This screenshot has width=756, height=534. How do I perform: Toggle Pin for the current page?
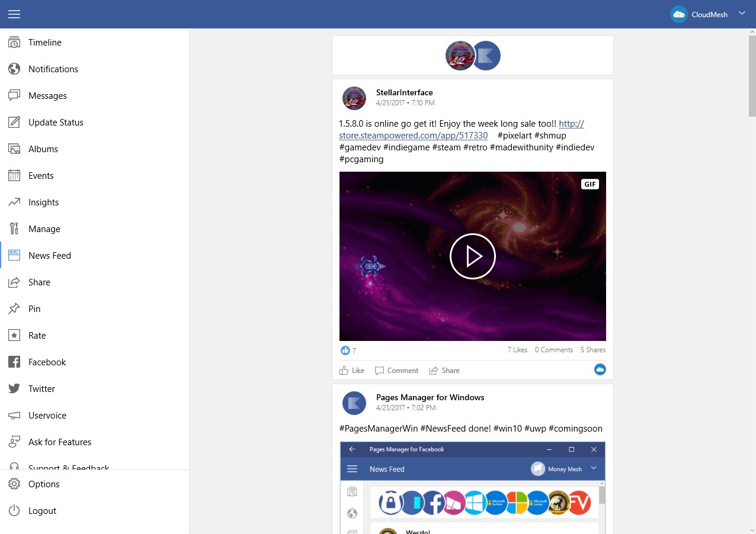34,308
